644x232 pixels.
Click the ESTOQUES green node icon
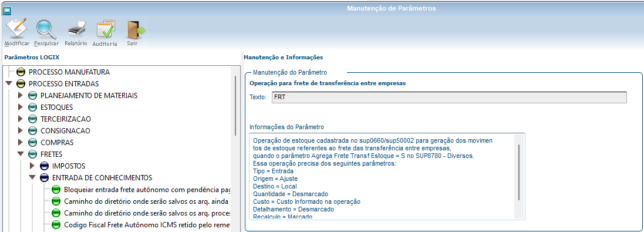[x=32, y=107]
